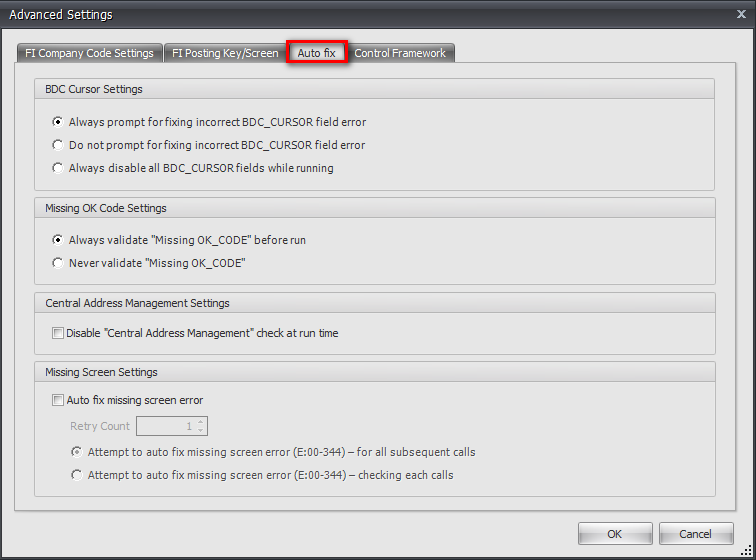This screenshot has width=756, height=560.
Task: Click the Missing OK Code Settings header
Action: pos(375,208)
